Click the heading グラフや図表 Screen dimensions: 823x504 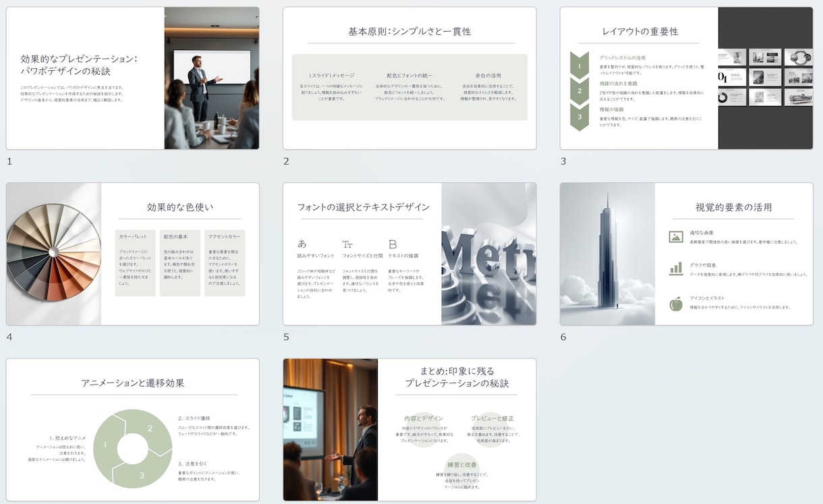[703, 266]
